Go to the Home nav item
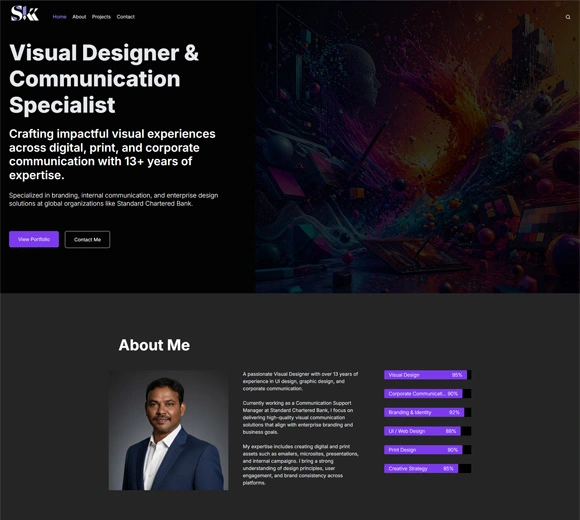The height and width of the screenshot is (520, 580). coord(59,17)
